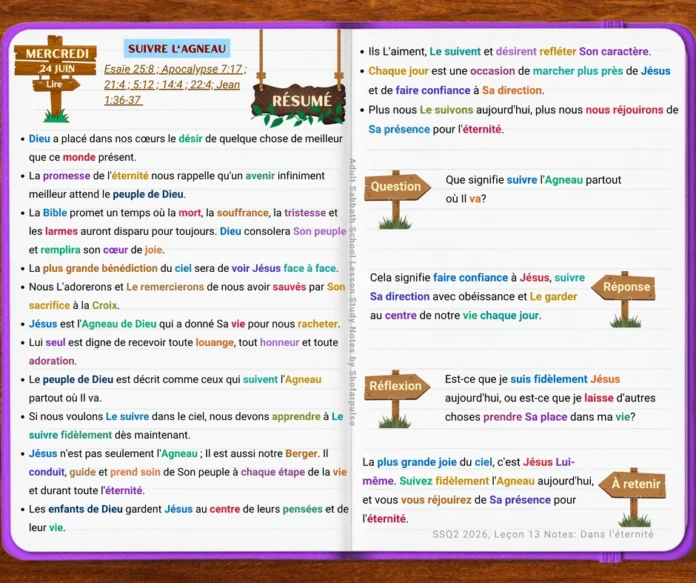The width and height of the screenshot is (696, 583).
Task: Click the SUIVRE L'AGNEAU title banner
Action: [x=177, y=48]
